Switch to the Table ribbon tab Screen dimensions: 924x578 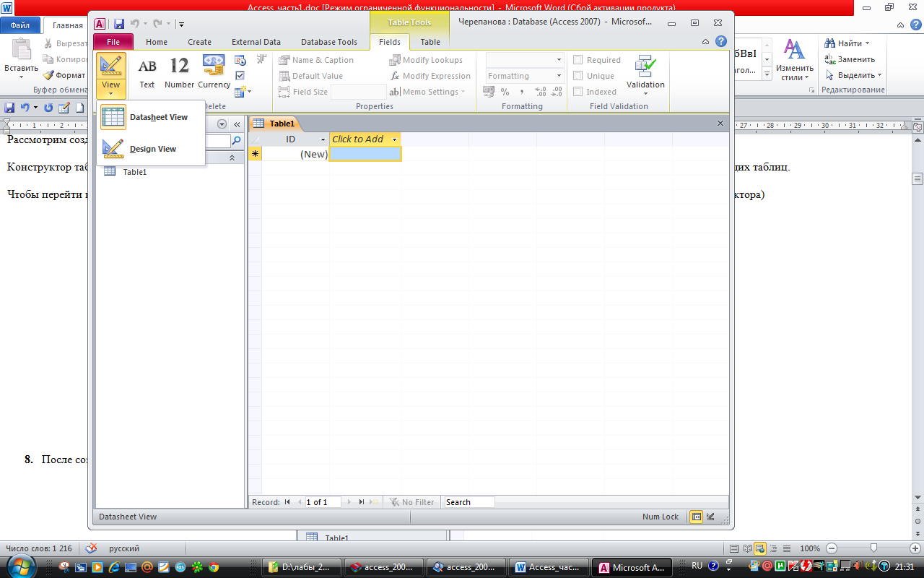coord(430,42)
